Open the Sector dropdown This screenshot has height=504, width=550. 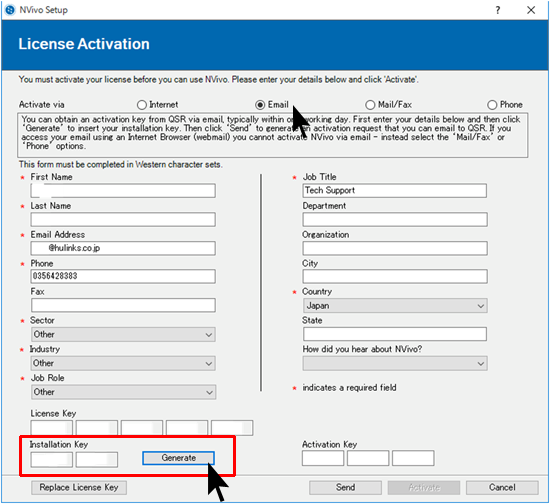(x=123, y=334)
